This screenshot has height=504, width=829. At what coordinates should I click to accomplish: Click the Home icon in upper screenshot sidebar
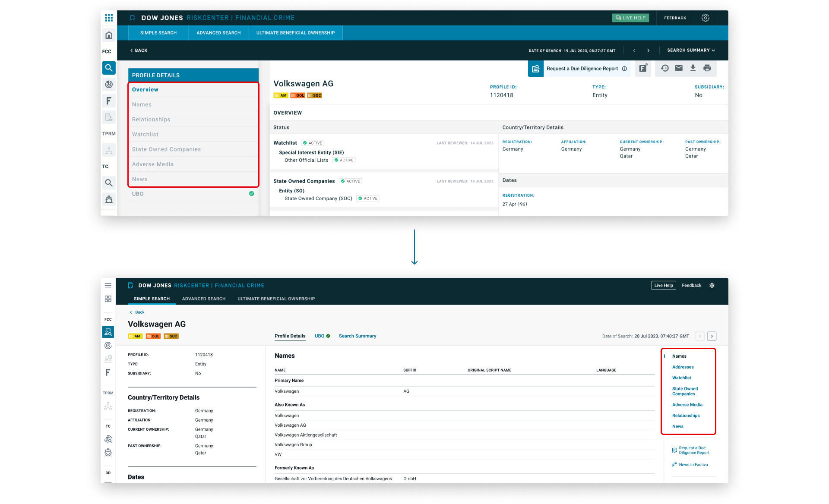(109, 35)
